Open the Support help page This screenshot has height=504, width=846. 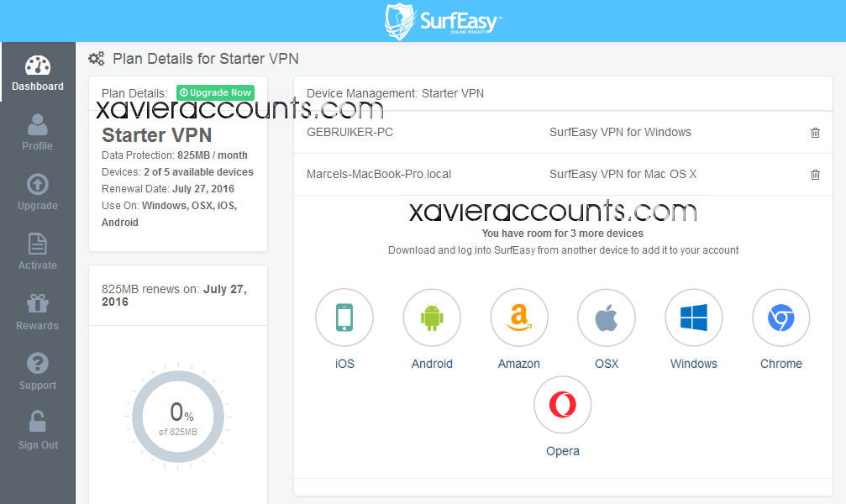(x=37, y=372)
